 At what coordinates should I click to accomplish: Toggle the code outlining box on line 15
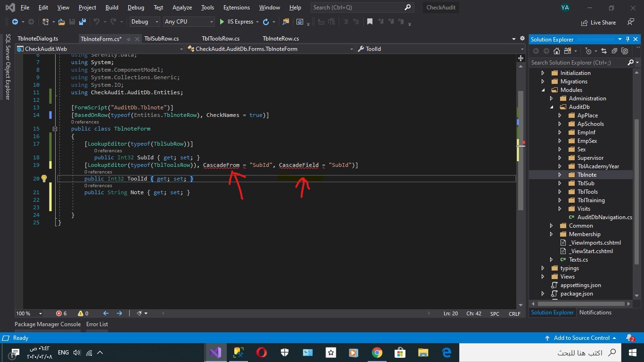(55, 128)
